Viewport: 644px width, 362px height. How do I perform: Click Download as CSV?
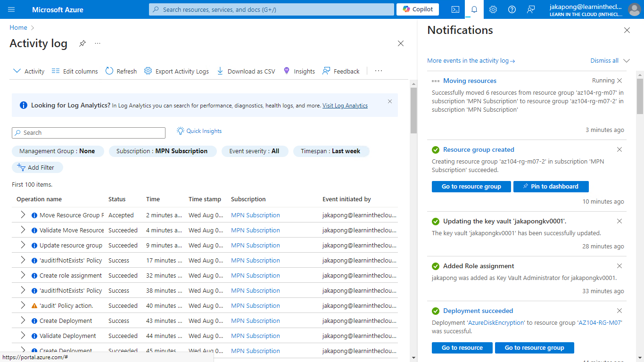coord(246,71)
